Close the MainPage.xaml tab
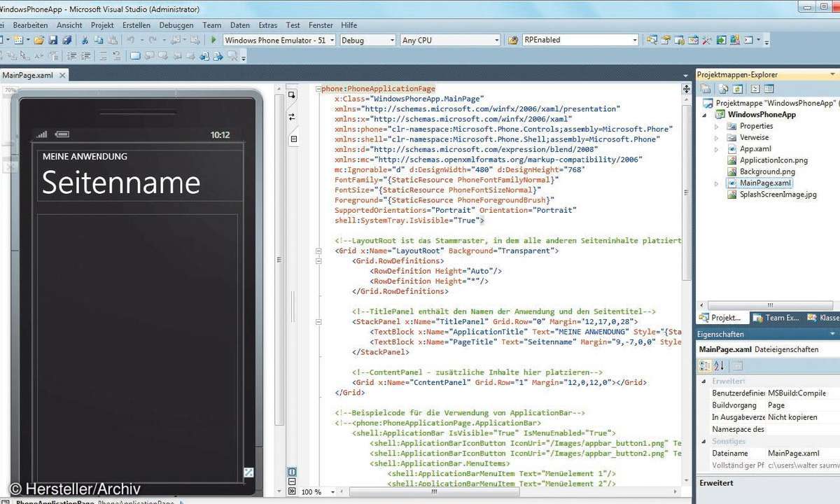The height and width of the screenshot is (504, 840). pos(62,75)
